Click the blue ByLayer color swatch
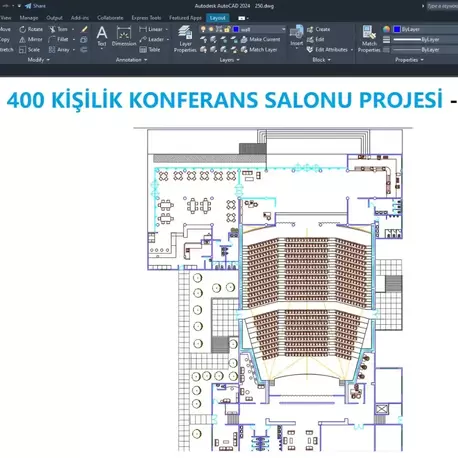This screenshot has height=458, width=458. point(397,29)
